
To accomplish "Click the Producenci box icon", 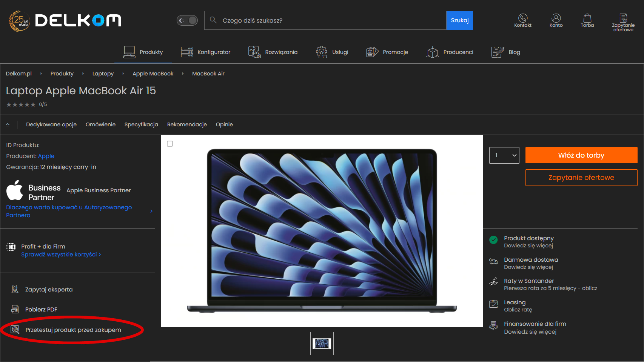I will point(433,52).
